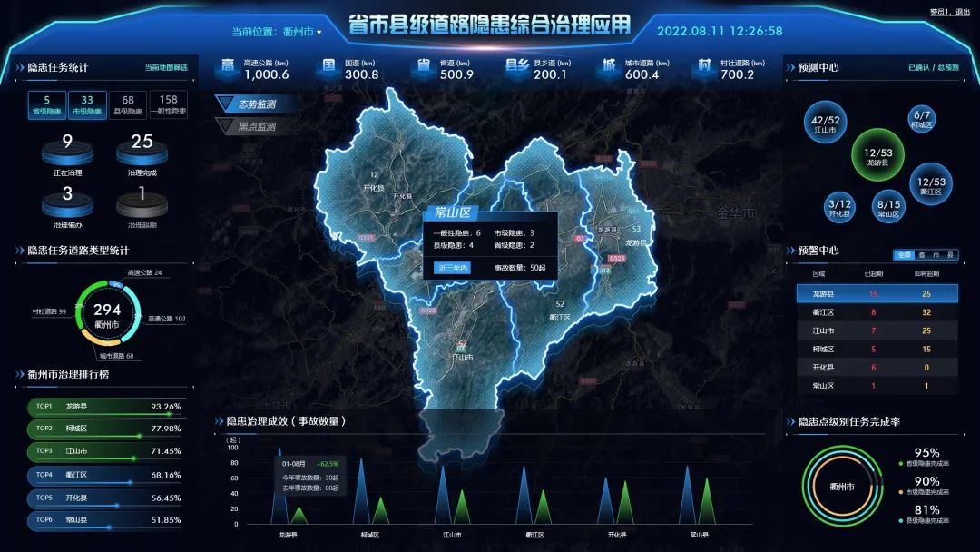Viewport: 980px width, 552px height.
Task: Click the 退出 logout link
Action: [x=963, y=12]
